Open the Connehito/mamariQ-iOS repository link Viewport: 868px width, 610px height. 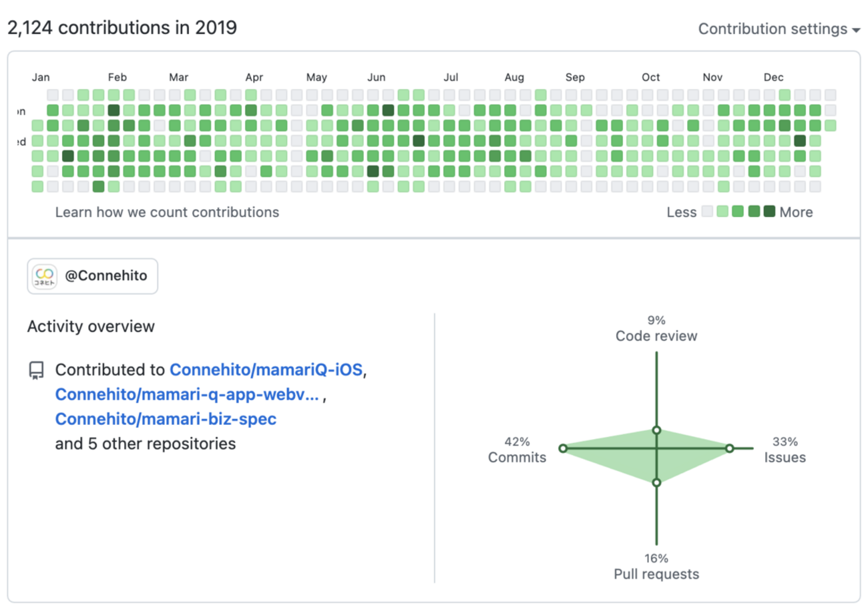(x=266, y=370)
